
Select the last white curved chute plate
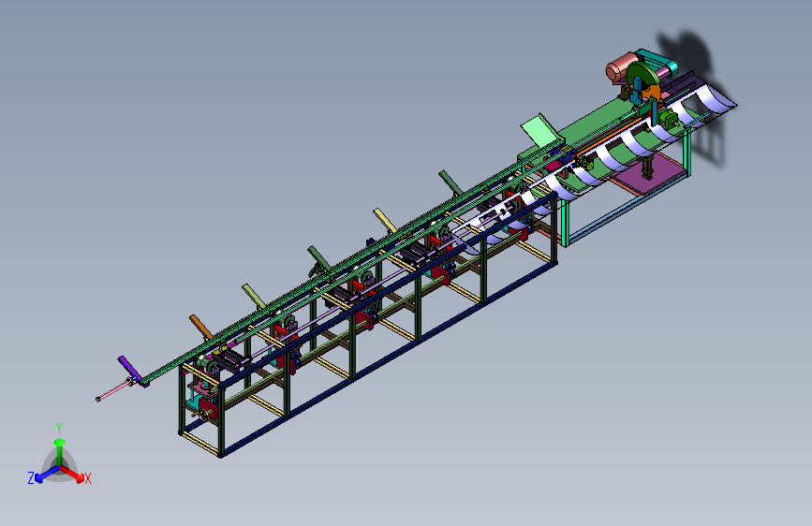(716, 98)
